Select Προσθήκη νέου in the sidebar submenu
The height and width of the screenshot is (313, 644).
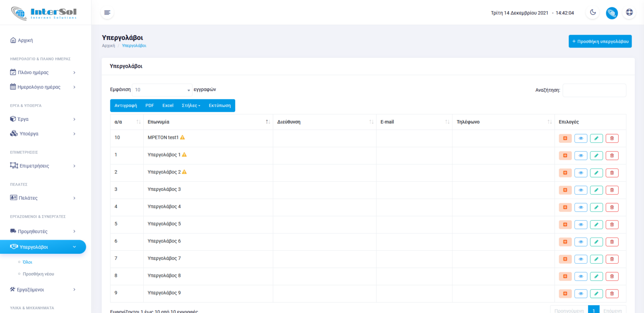(x=38, y=274)
